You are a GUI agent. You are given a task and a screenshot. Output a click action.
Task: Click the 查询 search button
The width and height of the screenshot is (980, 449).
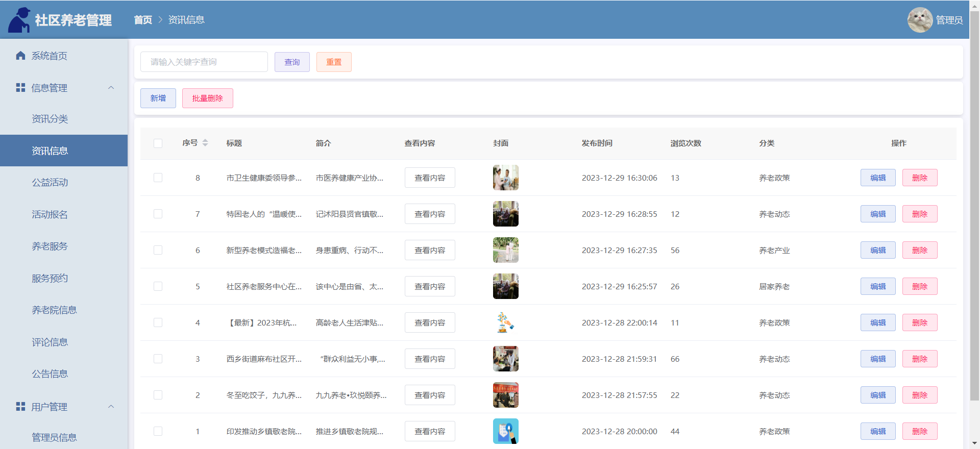[x=292, y=62]
